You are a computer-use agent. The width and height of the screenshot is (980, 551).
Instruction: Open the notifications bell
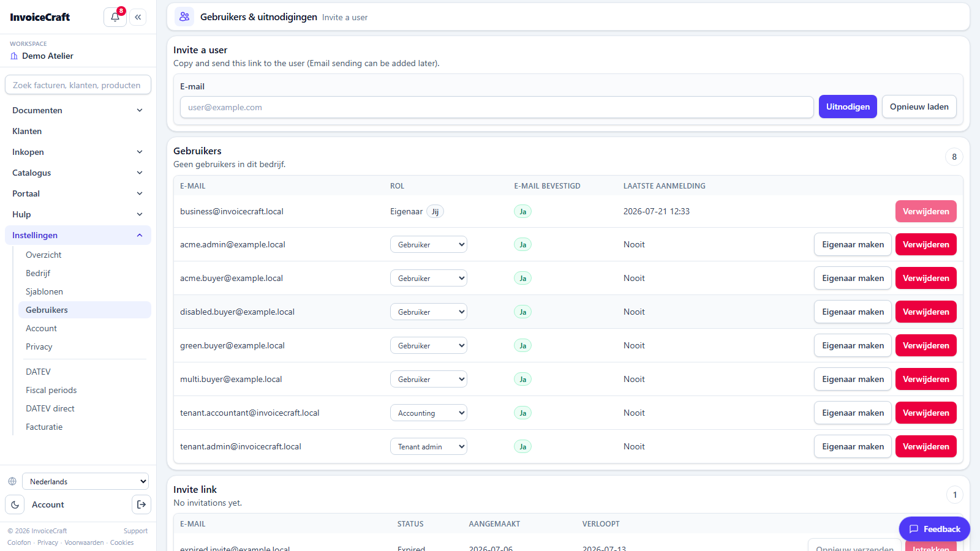click(115, 17)
